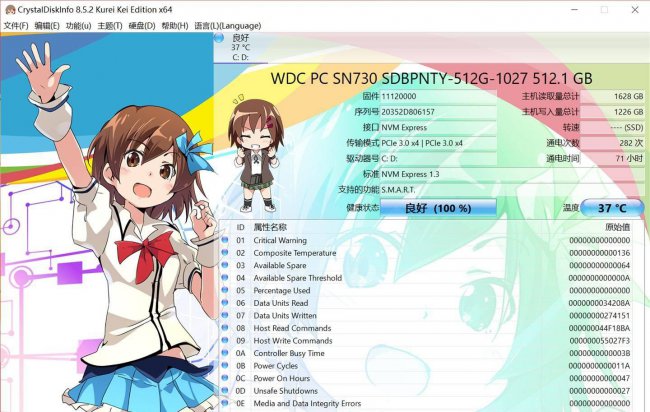
Task: Select the Critical Warning attribute name
Action: [x=280, y=240]
